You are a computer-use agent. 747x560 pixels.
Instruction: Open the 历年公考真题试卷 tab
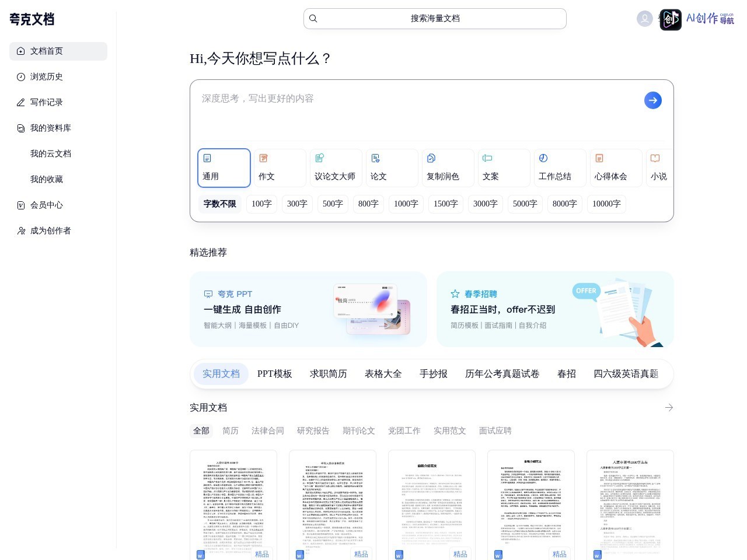point(502,374)
